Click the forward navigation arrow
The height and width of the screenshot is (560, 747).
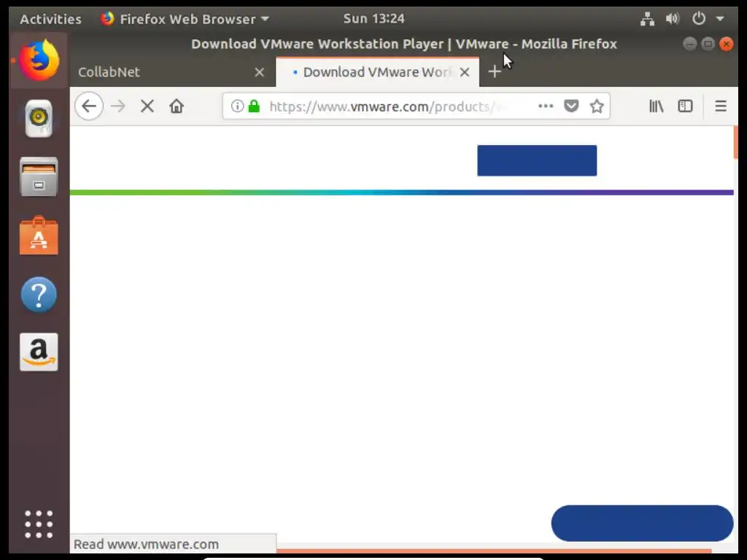(x=118, y=106)
